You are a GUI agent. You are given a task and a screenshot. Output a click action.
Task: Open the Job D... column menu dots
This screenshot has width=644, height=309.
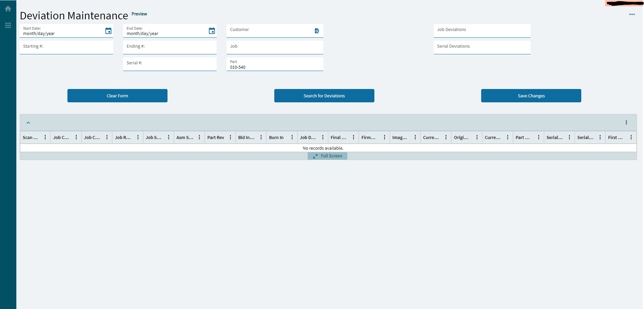(323, 137)
